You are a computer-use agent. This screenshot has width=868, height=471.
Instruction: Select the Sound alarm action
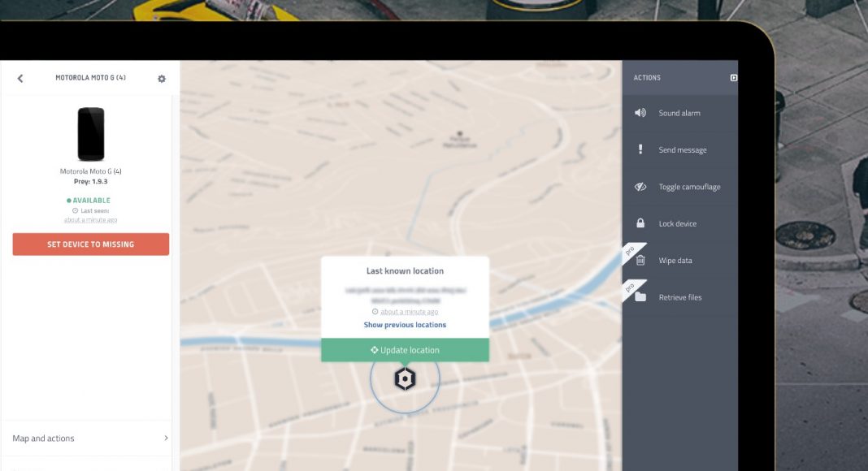coord(679,114)
